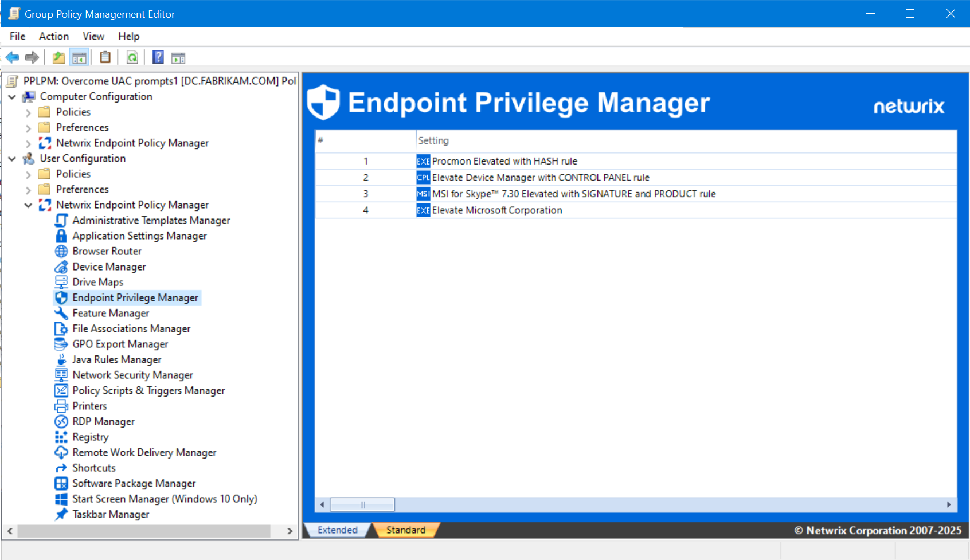
Task: Select the Shortcuts tree item label
Action: [94, 468]
